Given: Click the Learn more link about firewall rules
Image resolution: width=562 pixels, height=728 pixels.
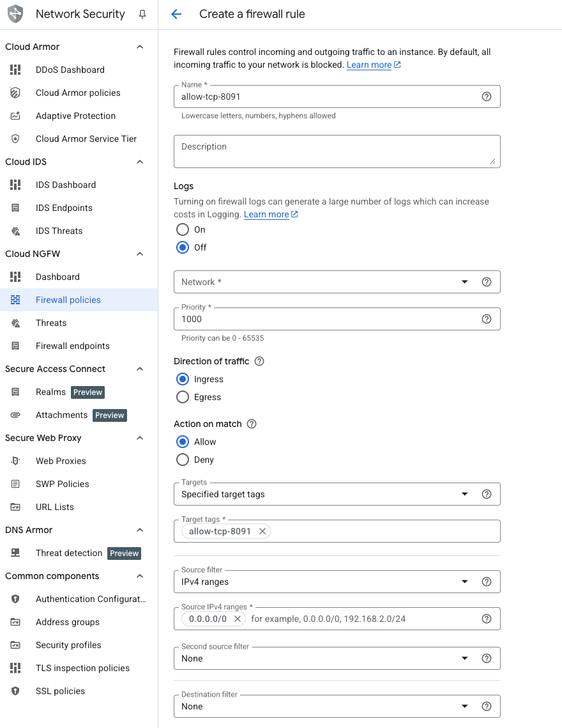Looking at the screenshot, I should click(369, 65).
